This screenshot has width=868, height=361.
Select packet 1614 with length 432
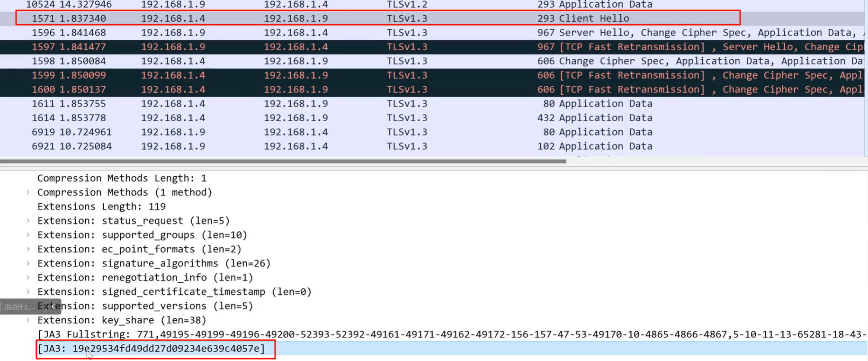tap(432, 118)
